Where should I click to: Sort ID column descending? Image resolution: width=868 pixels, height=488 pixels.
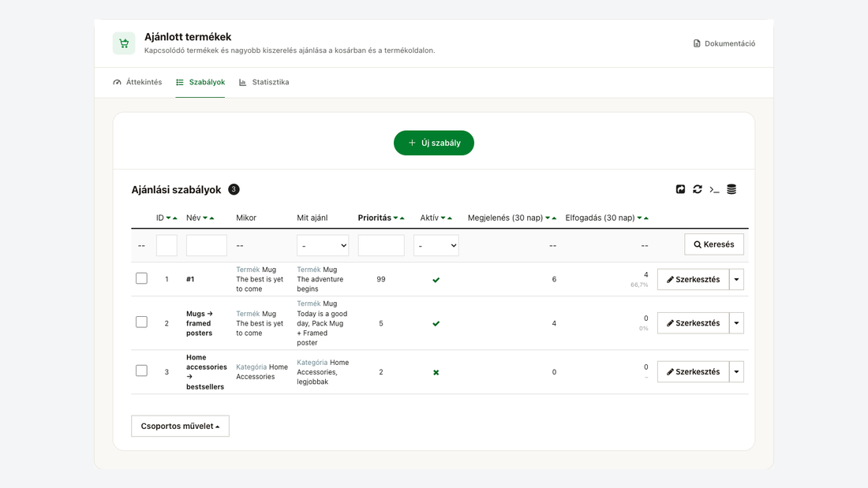point(169,218)
